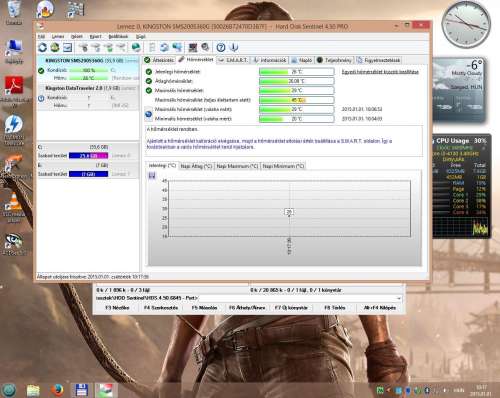The width and height of the screenshot is (500, 398).
Task: Open the file explorer taskbar icon
Action: pyautogui.click(x=33, y=390)
